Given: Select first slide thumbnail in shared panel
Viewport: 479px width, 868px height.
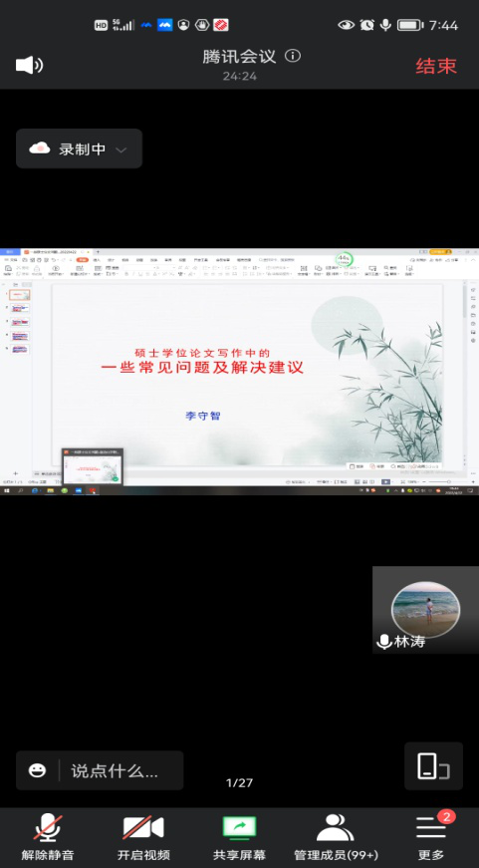Looking at the screenshot, I should pyautogui.click(x=19, y=295).
